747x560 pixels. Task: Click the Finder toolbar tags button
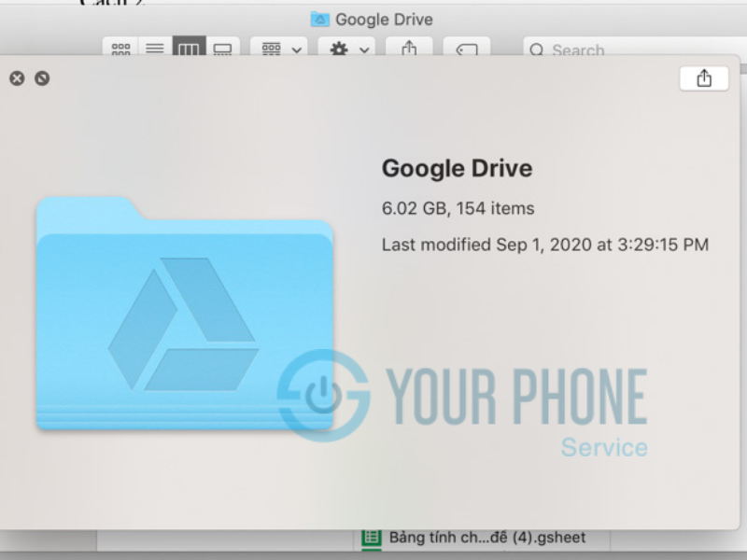pos(467,48)
